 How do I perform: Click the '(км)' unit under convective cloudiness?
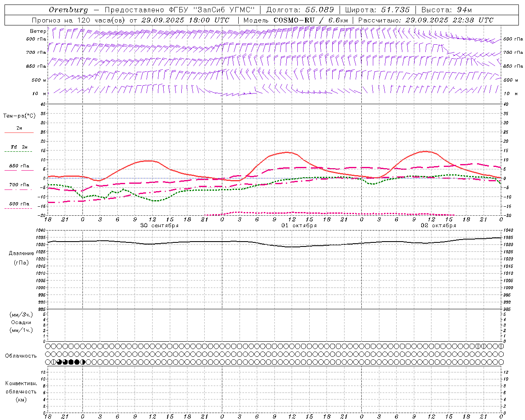(x=21, y=399)
